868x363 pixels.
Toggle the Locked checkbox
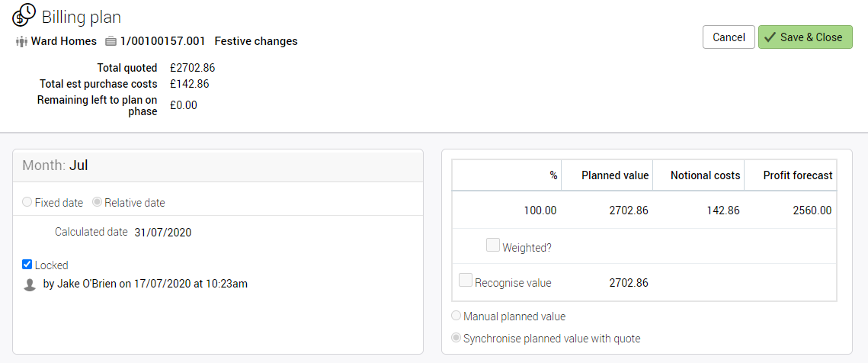pos(27,265)
